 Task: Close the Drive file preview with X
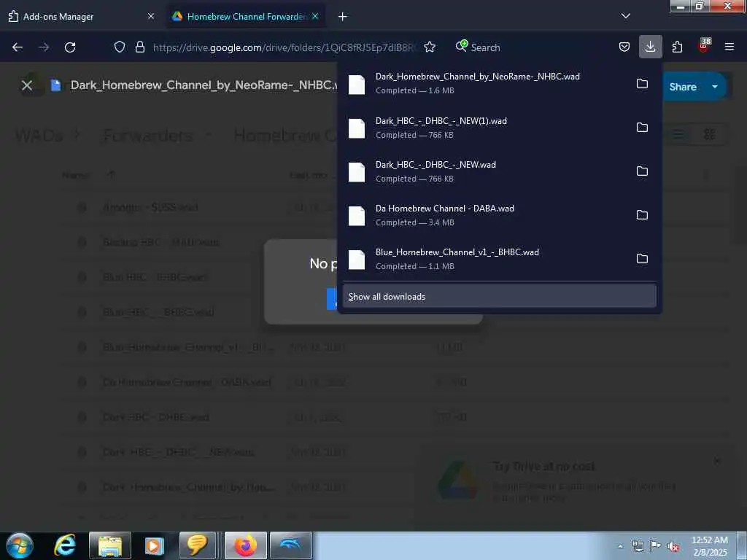27,85
